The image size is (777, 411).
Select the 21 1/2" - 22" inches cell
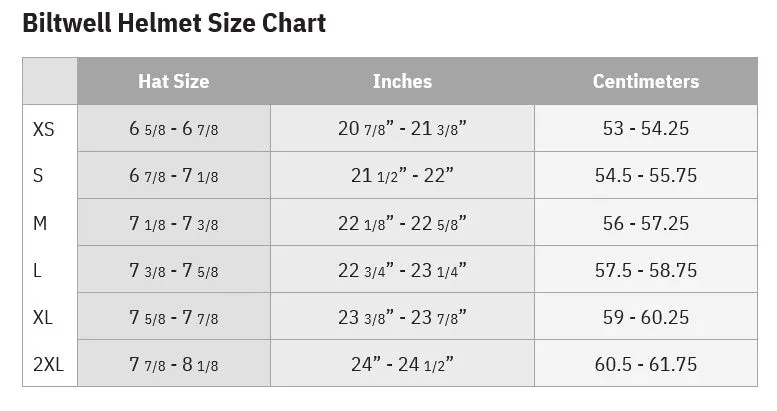pyautogui.click(x=402, y=175)
